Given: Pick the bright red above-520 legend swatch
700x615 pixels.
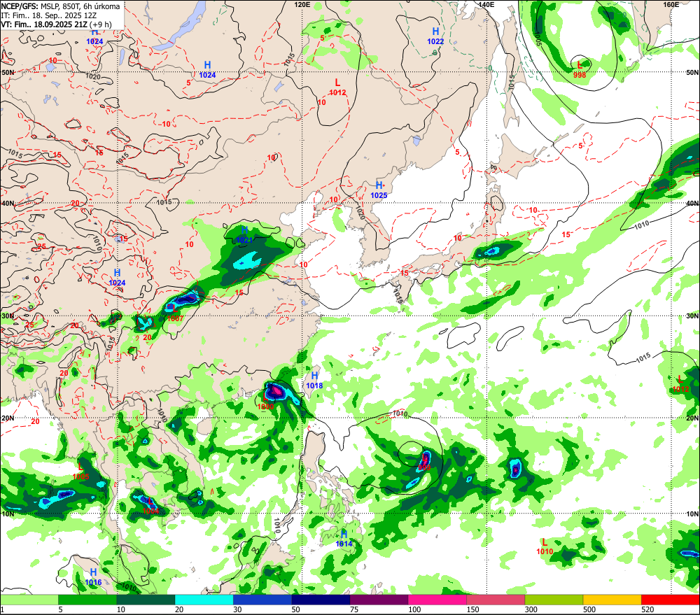Looking at the screenshot, I should 671,600.
